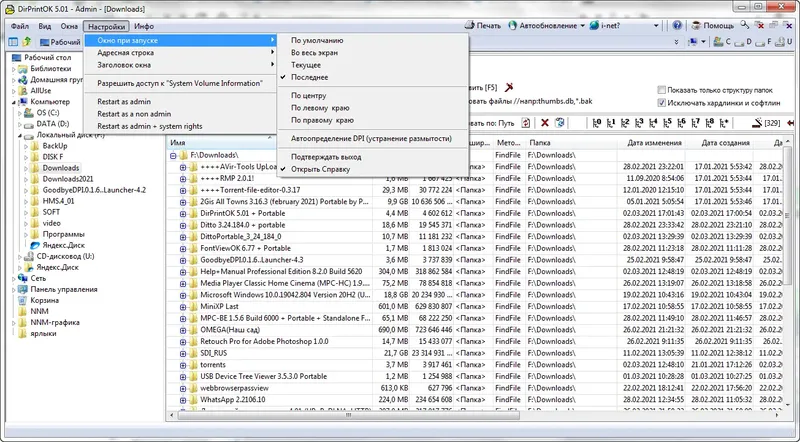
Task: Click the Автообновление globe icon
Action: pyautogui.click(x=512, y=26)
